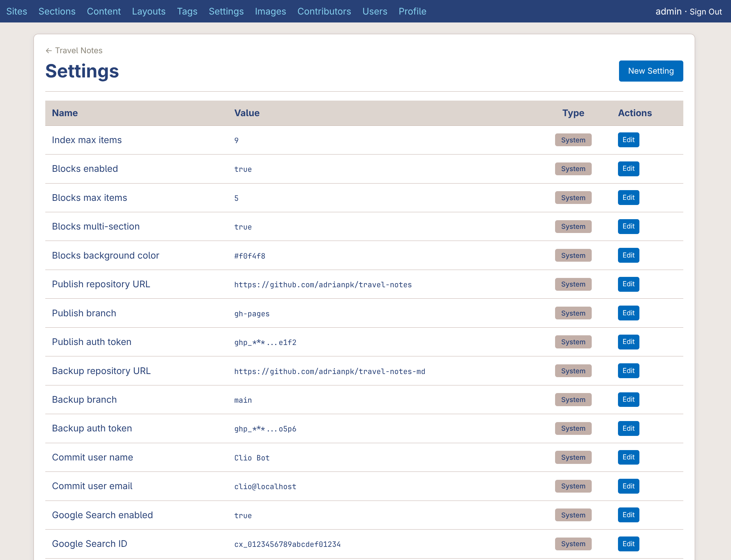731x560 pixels.
Task: Sign out of the admin panel
Action: (705, 11)
